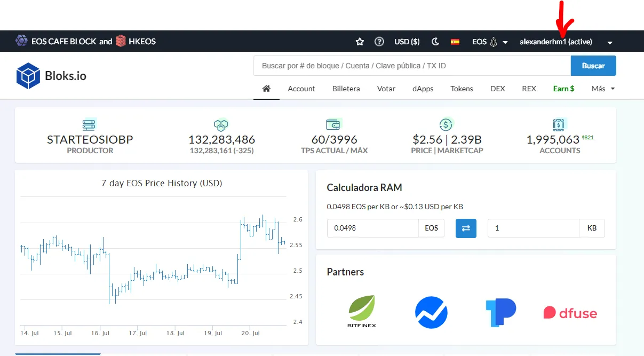644x356 pixels.
Task: Click the star favorites icon
Action: tap(360, 42)
